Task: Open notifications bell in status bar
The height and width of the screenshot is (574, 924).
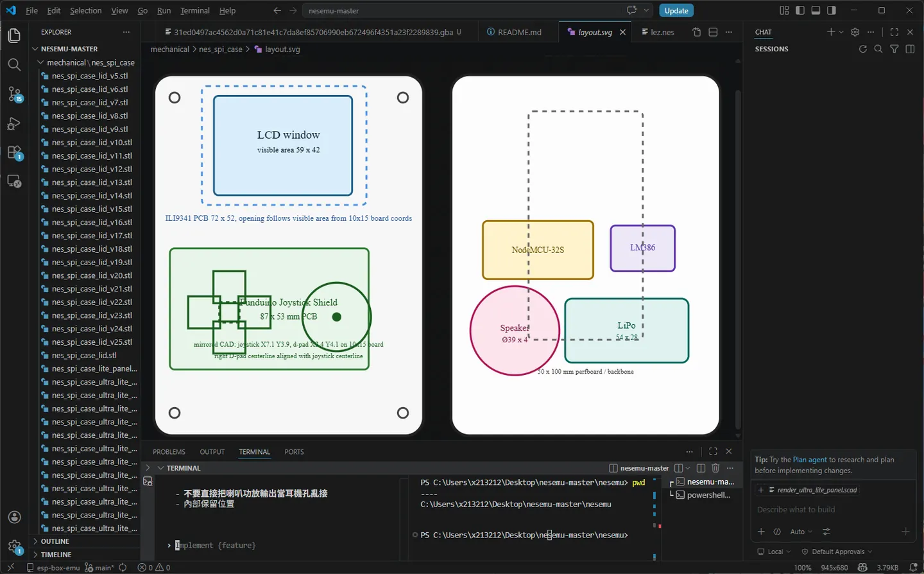Action: click(x=913, y=568)
